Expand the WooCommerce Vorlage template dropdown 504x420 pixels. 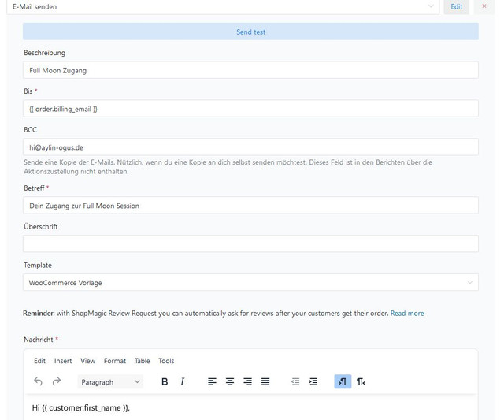[x=250, y=282]
